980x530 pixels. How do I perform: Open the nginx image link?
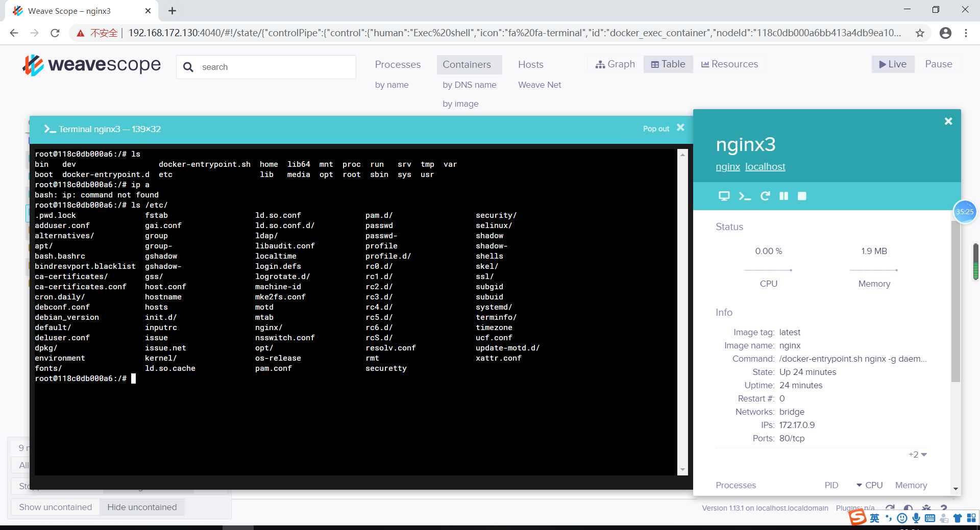(728, 166)
